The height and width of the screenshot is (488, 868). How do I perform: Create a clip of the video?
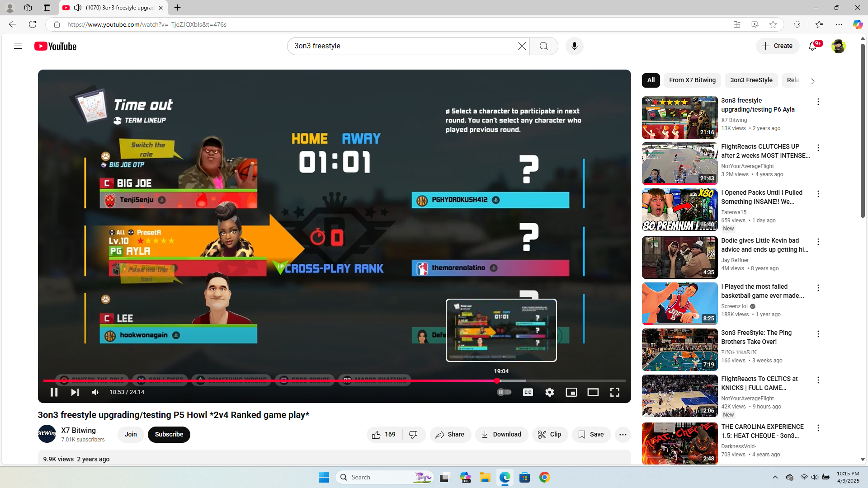tap(550, 435)
